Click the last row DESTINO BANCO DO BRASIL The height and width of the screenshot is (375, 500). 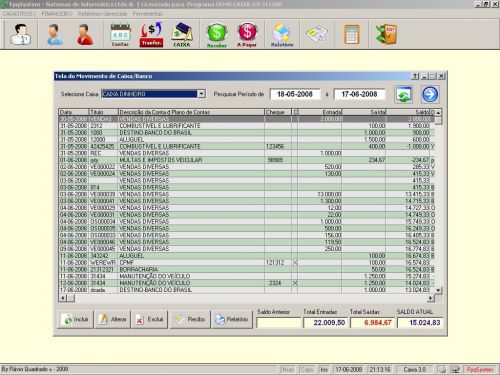247,290
